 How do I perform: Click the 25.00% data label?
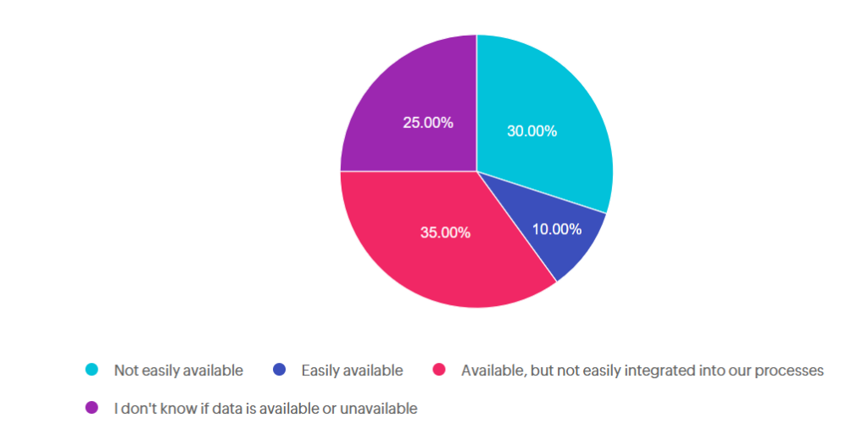[x=428, y=123]
